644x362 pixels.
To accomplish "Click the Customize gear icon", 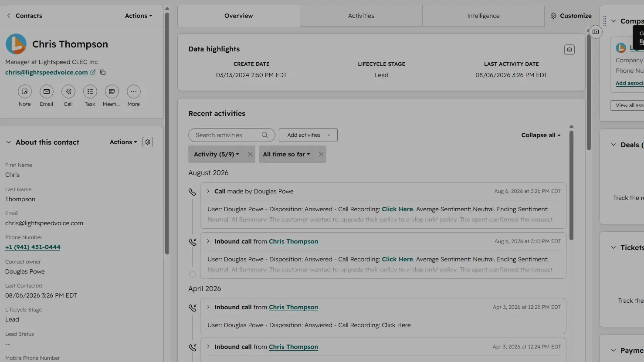I will pos(553,16).
